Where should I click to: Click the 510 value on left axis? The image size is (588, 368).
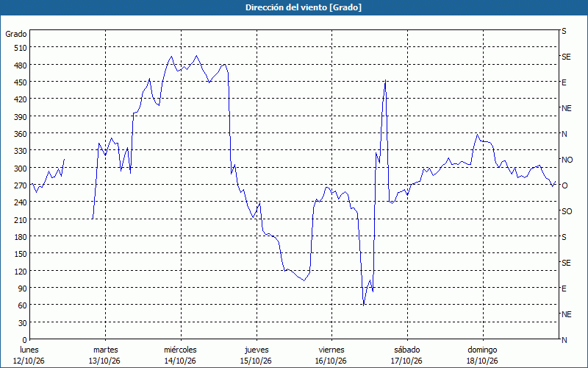click(x=21, y=48)
